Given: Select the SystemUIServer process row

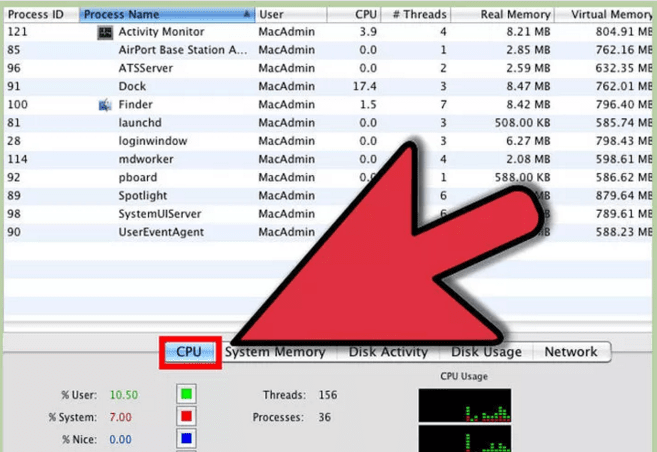Looking at the screenshot, I should (x=328, y=214).
